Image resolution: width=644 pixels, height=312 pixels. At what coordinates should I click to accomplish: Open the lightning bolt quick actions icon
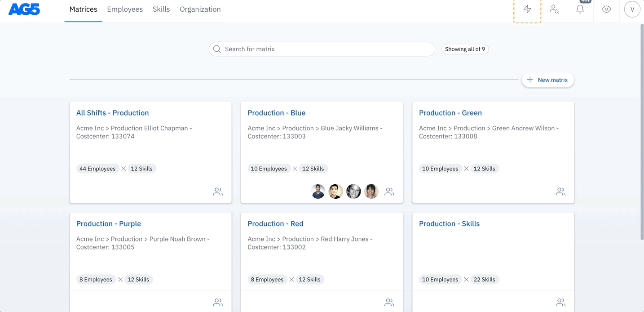pyautogui.click(x=527, y=9)
